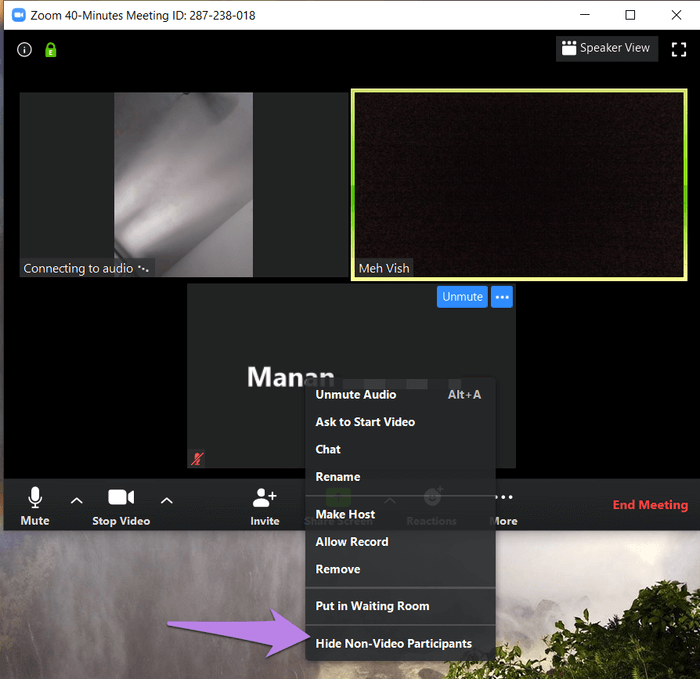
Task: Select Meh Vish's video thumbnail
Action: [519, 184]
